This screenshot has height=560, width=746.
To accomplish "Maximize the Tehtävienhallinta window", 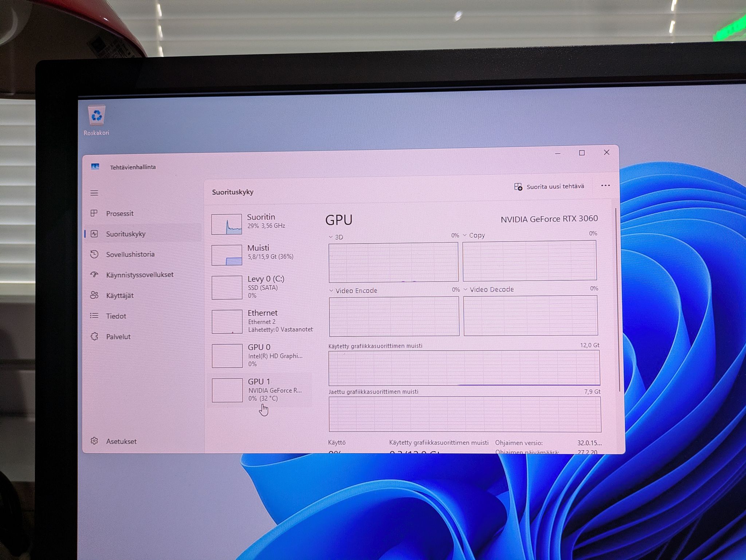I will click(x=582, y=153).
